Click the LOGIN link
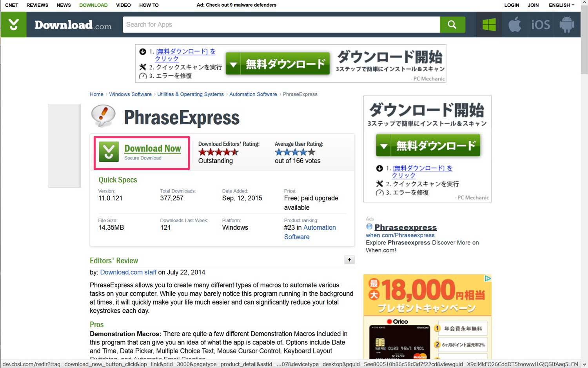Viewport: 588px width, 368px height. (x=512, y=5)
